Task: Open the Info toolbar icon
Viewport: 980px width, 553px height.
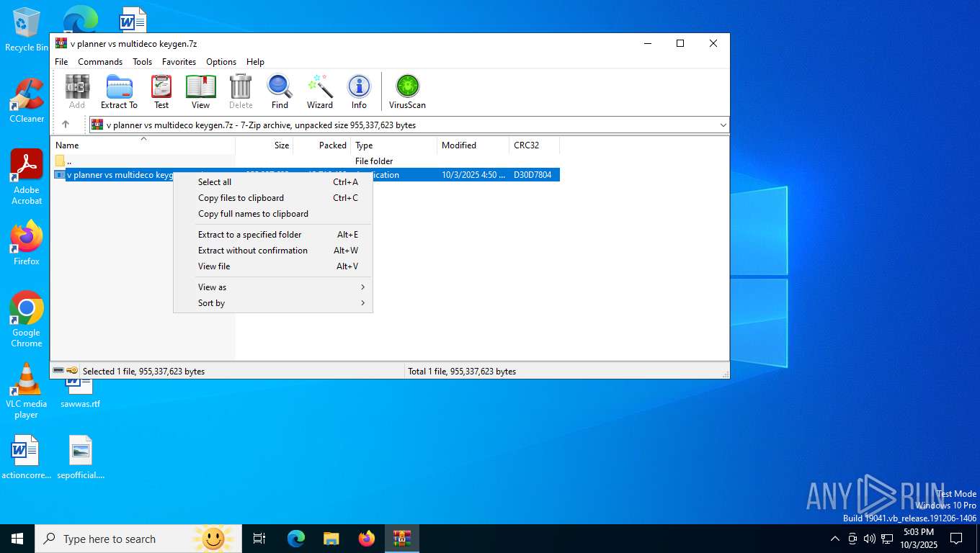Action: click(x=359, y=91)
